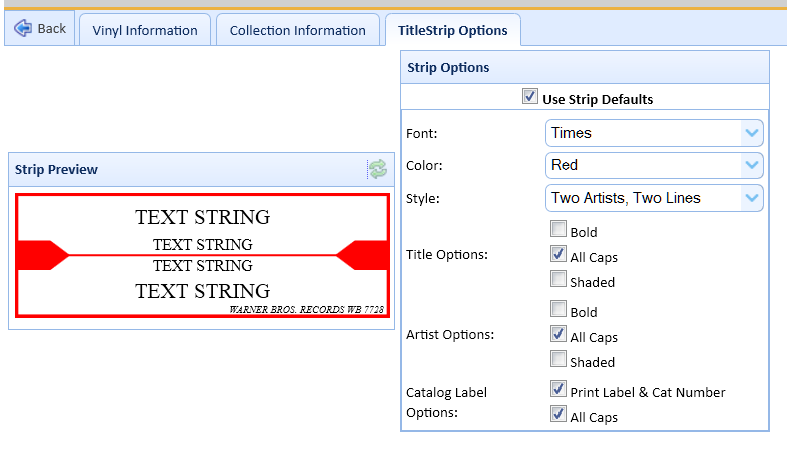Uncheck Print Label & Cat Number
This screenshot has height=465, width=787.
[558, 391]
